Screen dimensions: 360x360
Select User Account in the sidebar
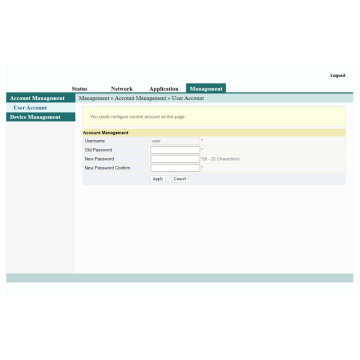tap(30, 108)
